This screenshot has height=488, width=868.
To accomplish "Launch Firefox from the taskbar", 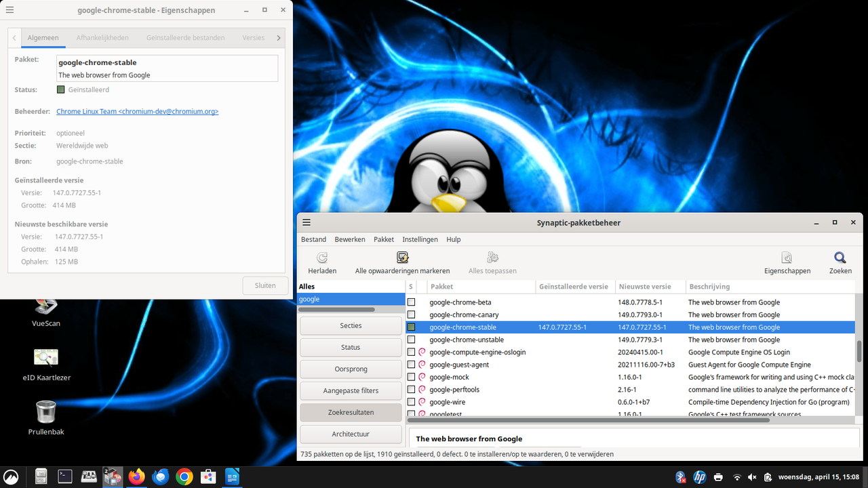I will [x=137, y=477].
